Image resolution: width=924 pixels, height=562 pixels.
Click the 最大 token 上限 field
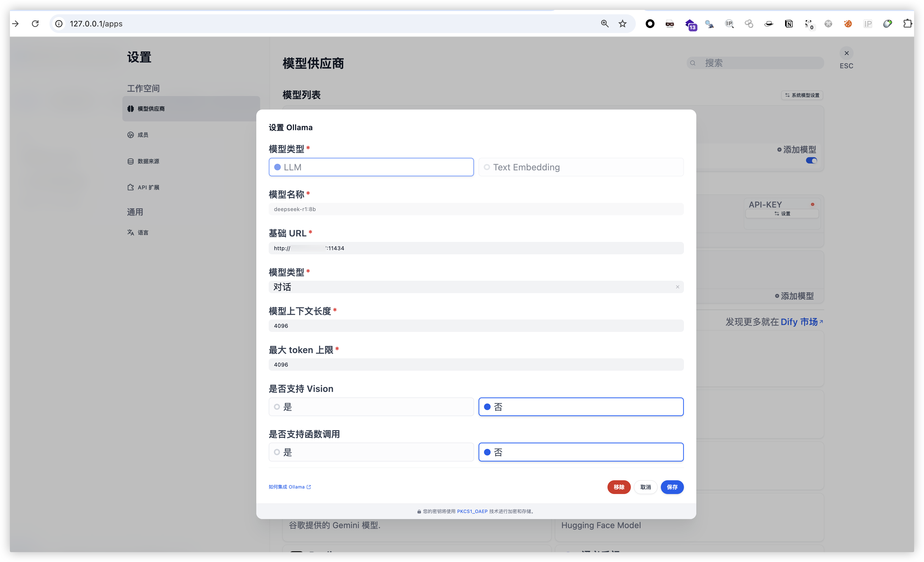(x=476, y=365)
